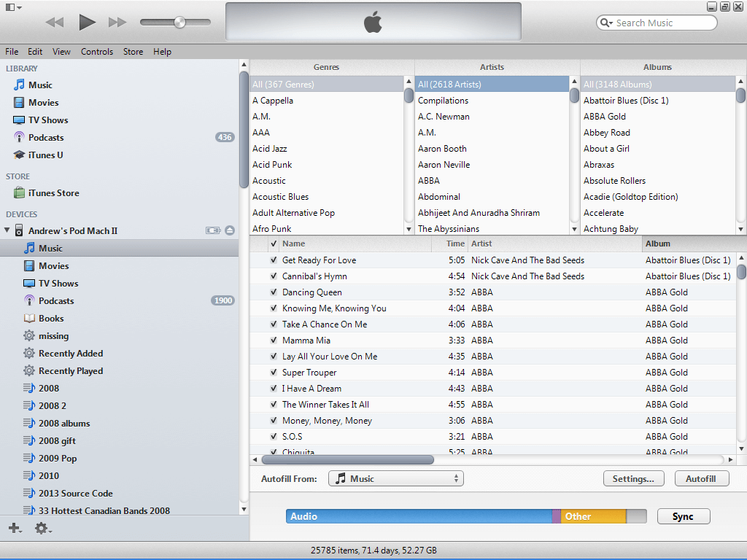Skip to the next track
Screen dimensions: 747x560
(117, 22)
